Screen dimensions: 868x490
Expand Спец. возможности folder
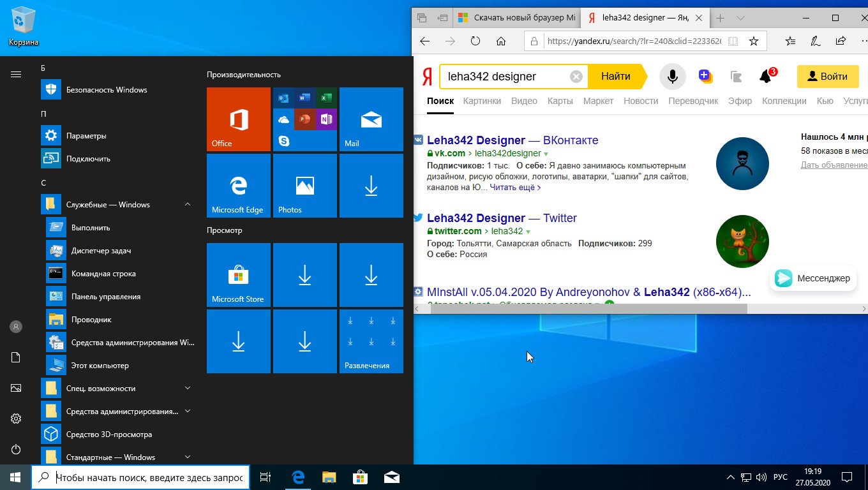pos(188,389)
